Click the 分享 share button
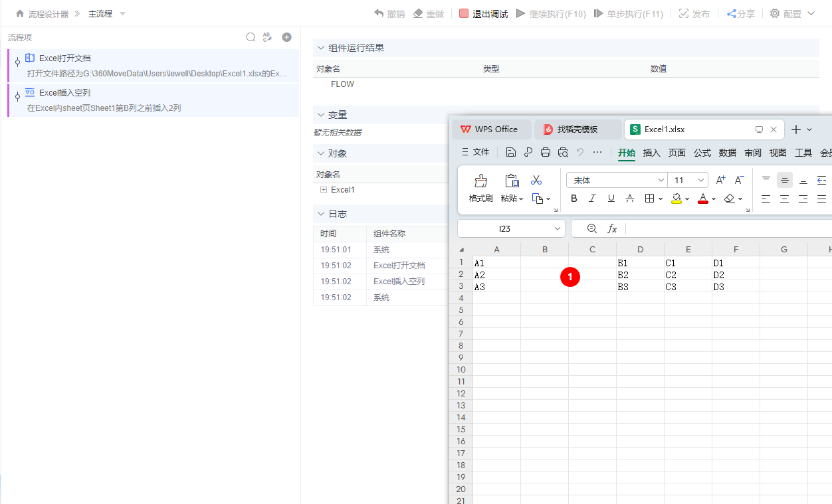The image size is (832, 504). pyautogui.click(x=740, y=13)
